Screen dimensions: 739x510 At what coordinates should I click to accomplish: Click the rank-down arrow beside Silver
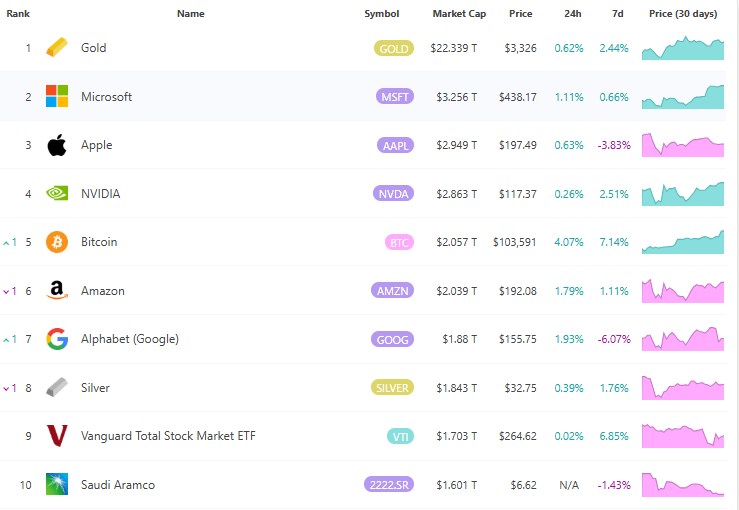[6, 389]
